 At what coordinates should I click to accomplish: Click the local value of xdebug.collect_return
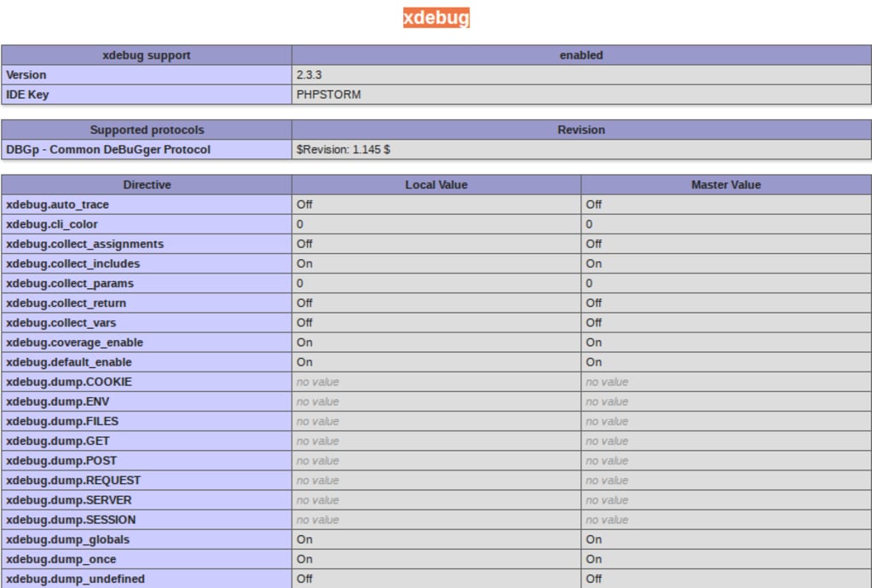[x=304, y=303]
